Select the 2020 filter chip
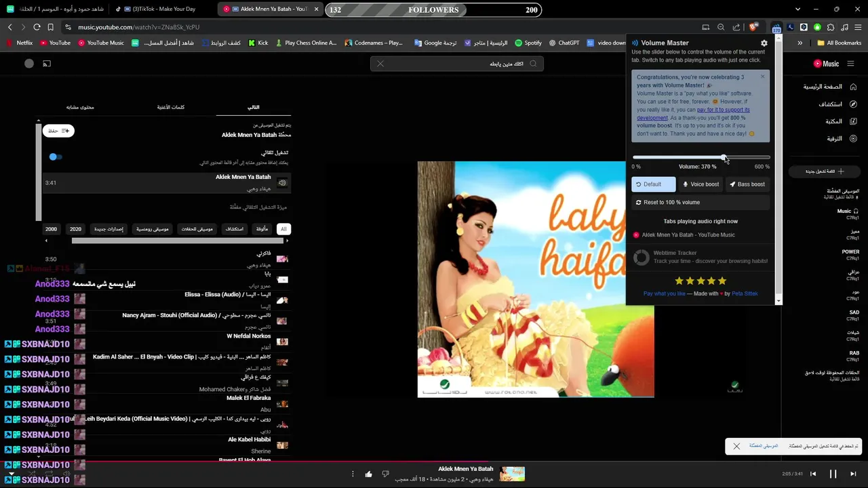The width and height of the screenshot is (868, 488). pyautogui.click(x=75, y=229)
